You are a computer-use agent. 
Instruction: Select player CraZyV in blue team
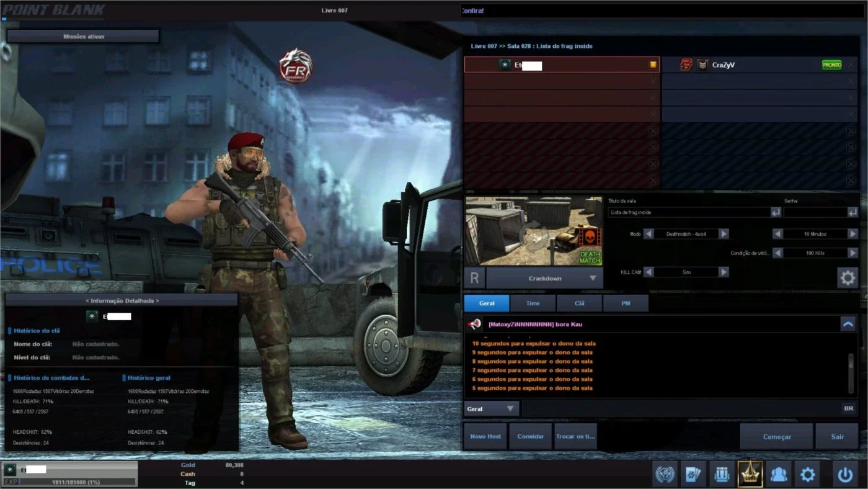[x=761, y=65]
